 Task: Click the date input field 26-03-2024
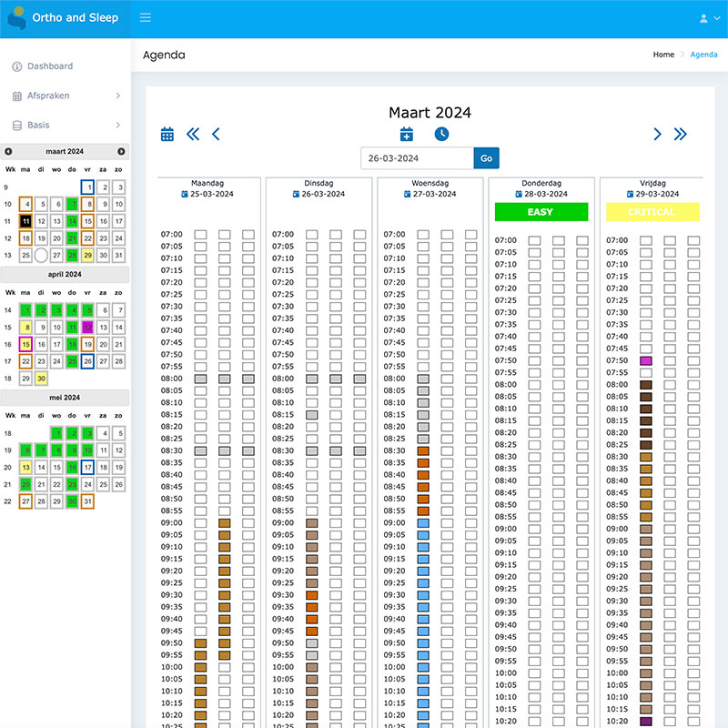(x=417, y=158)
